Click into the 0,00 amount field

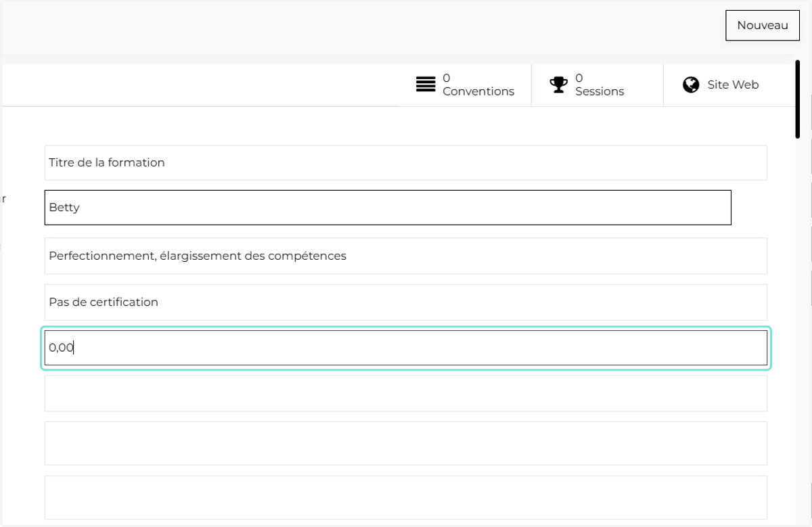(x=406, y=348)
